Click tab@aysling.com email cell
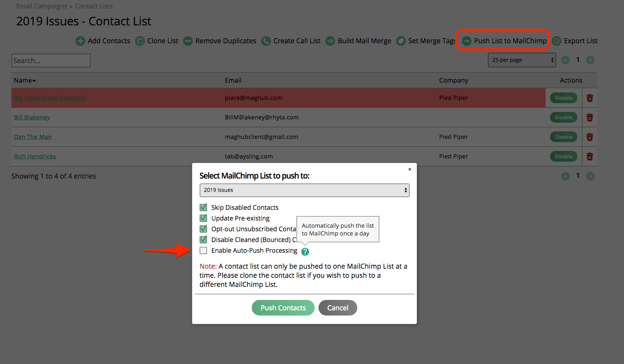 tap(249, 156)
